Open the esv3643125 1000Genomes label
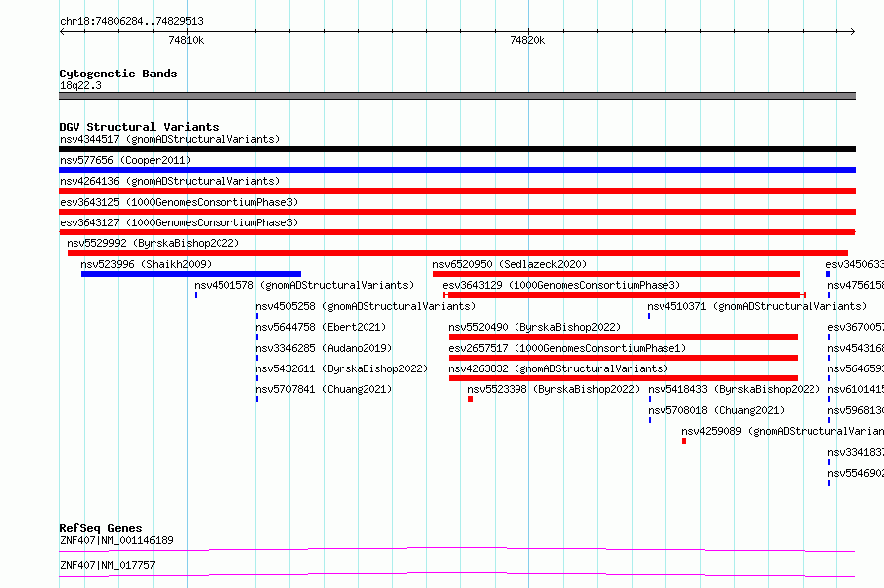The image size is (884, 588). [179, 202]
